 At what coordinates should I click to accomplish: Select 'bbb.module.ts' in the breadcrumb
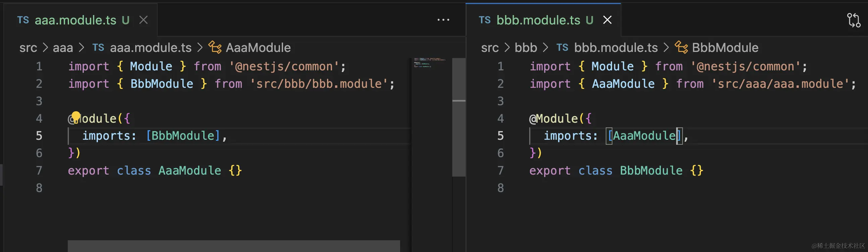tap(616, 48)
